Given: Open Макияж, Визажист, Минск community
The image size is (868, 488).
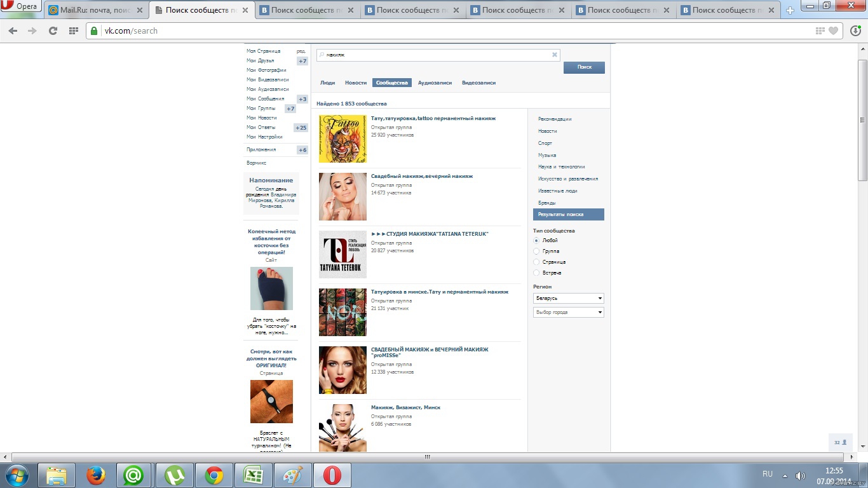Looking at the screenshot, I should click(x=405, y=407).
